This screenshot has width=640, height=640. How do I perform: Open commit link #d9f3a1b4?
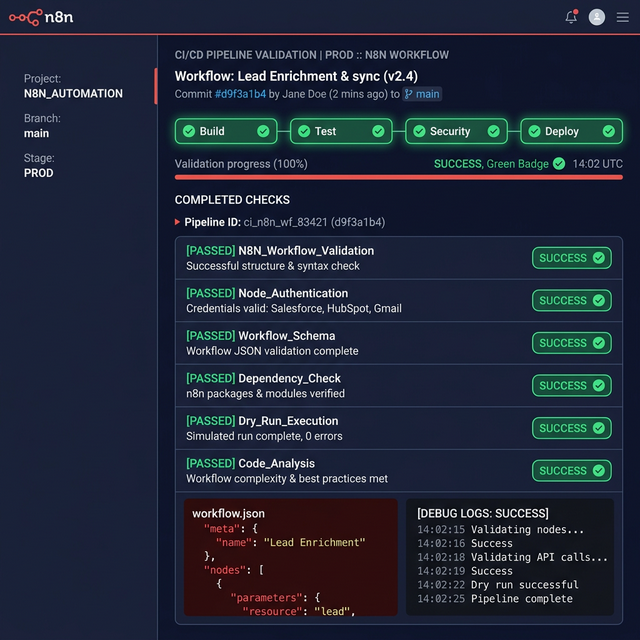click(x=240, y=94)
